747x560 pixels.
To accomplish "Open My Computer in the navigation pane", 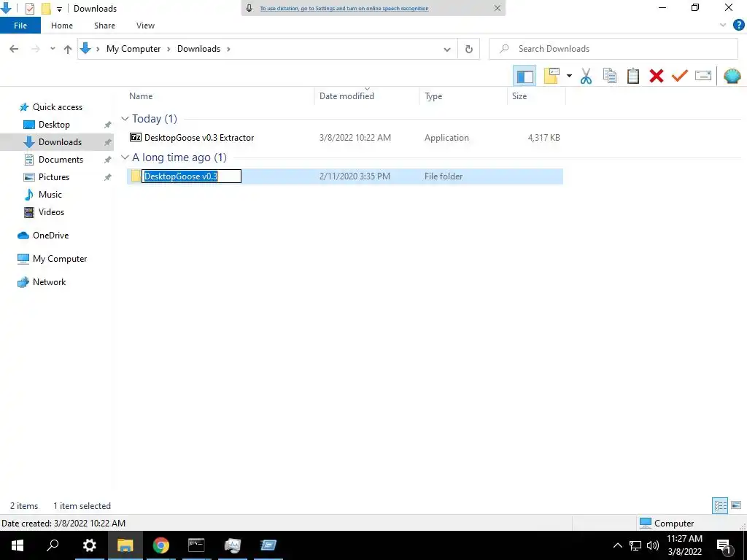I will click(60, 259).
